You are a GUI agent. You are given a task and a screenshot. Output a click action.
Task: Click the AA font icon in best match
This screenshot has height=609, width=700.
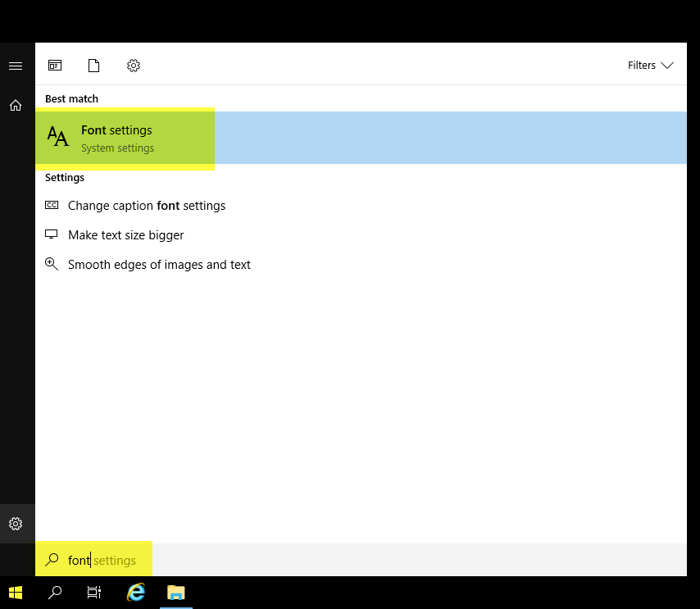[58, 136]
